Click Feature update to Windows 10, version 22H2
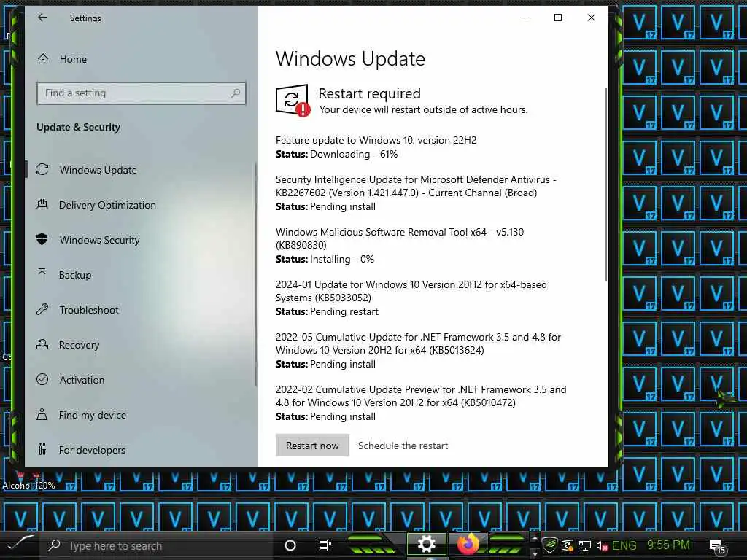 [x=376, y=140]
